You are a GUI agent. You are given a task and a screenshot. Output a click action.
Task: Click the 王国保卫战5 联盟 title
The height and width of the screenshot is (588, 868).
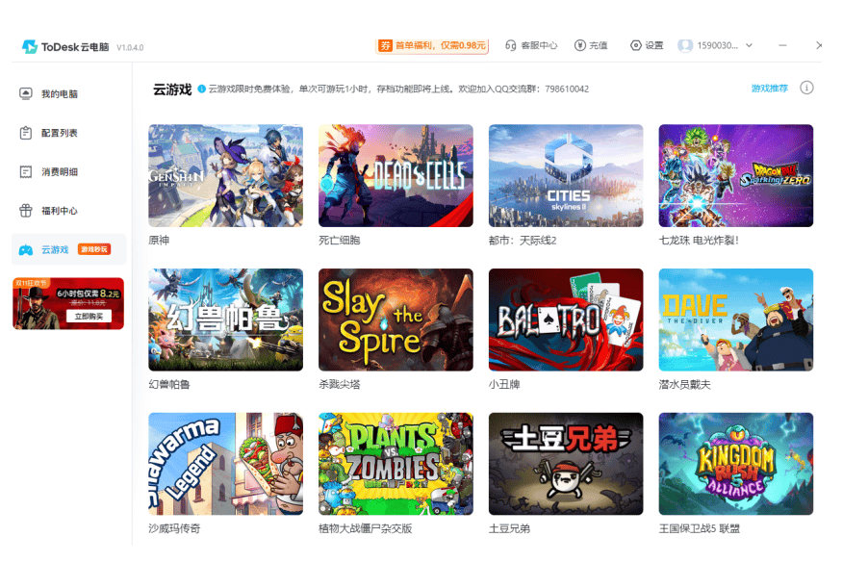tap(700, 528)
